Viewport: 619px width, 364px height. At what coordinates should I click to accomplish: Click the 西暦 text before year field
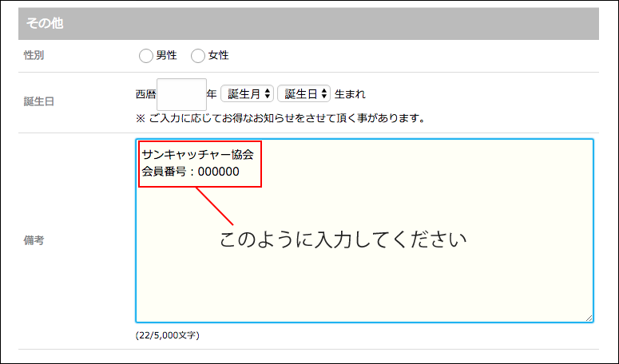146,94
